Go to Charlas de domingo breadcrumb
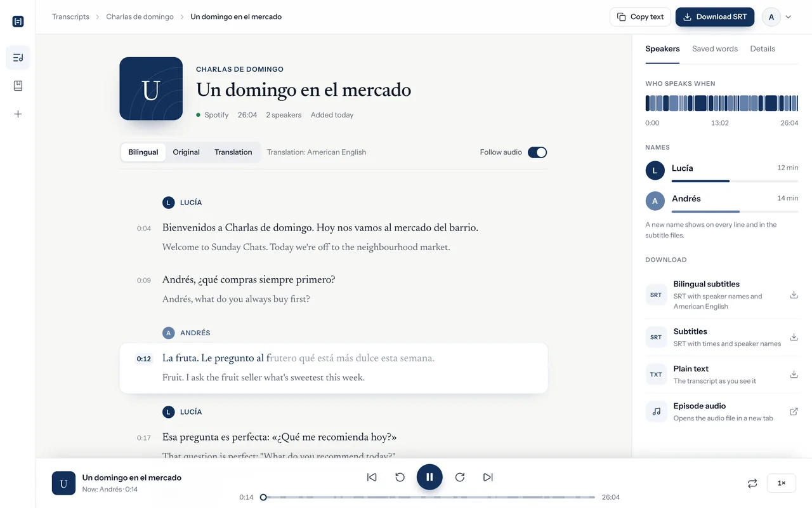The height and width of the screenshot is (508, 812). 140,17
